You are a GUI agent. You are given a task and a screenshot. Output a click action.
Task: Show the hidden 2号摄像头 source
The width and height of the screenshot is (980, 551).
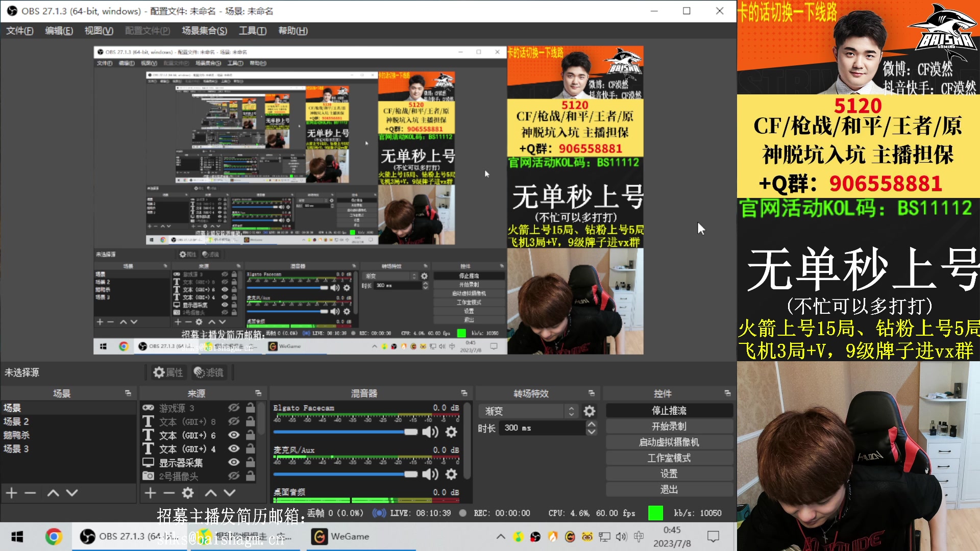click(x=234, y=476)
